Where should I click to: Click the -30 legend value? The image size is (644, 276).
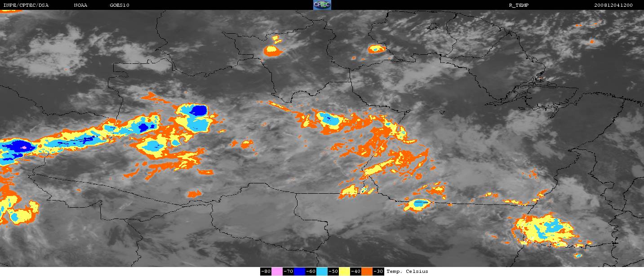coord(378,272)
